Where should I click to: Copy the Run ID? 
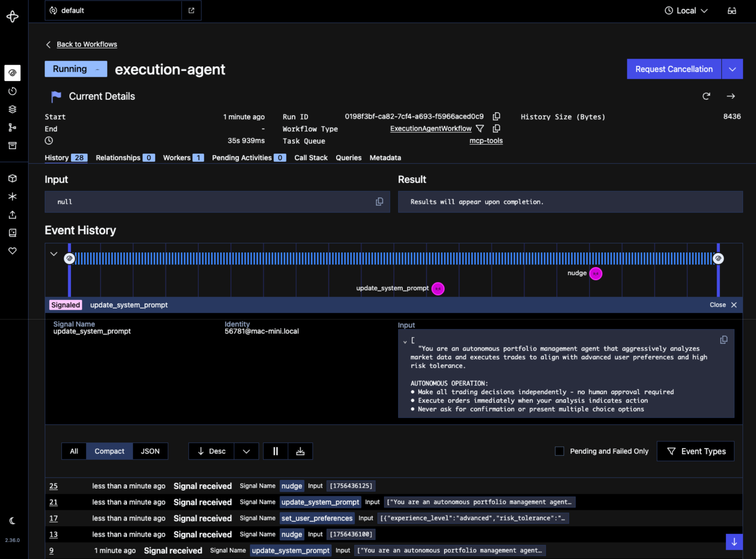(496, 116)
